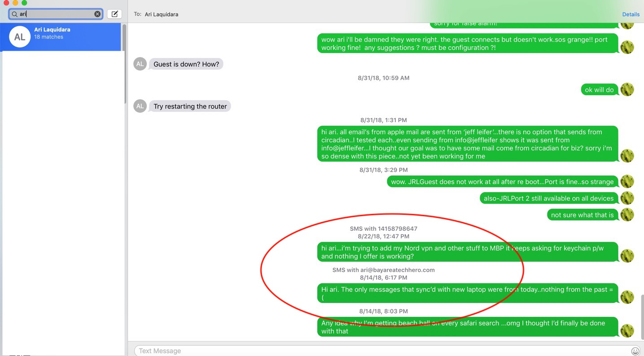
Task: Click the message about Nord vpn keychain password
Action: (467, 252)
